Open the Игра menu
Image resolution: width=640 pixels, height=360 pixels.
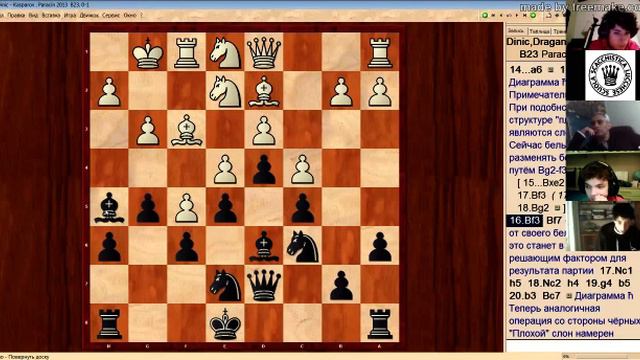(70, 15)
